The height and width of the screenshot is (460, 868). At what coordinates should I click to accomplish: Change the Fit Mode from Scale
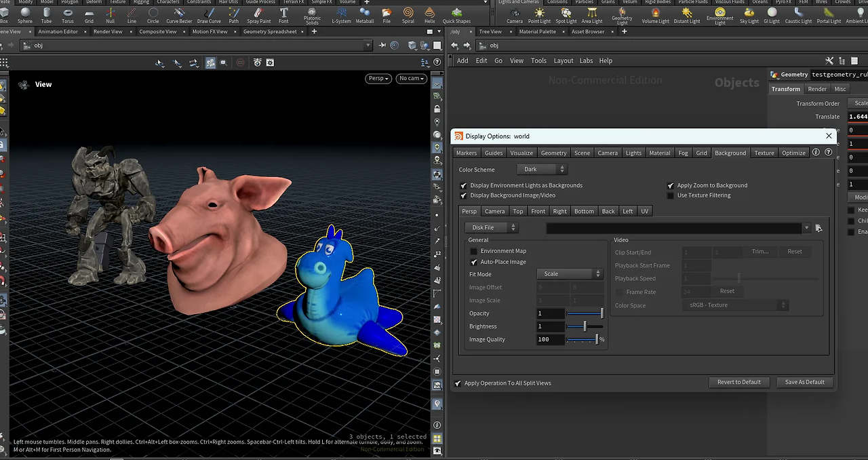570,274
